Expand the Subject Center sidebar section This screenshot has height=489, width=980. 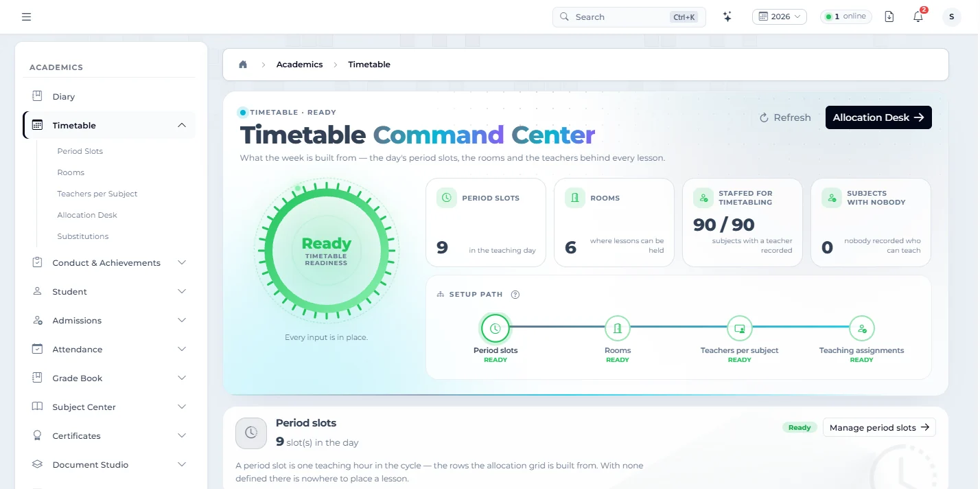click(182, 407)
